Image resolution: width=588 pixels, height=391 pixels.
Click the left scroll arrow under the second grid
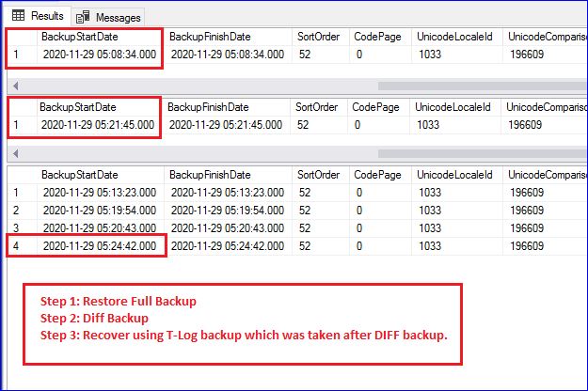click(x=13, y=153)
